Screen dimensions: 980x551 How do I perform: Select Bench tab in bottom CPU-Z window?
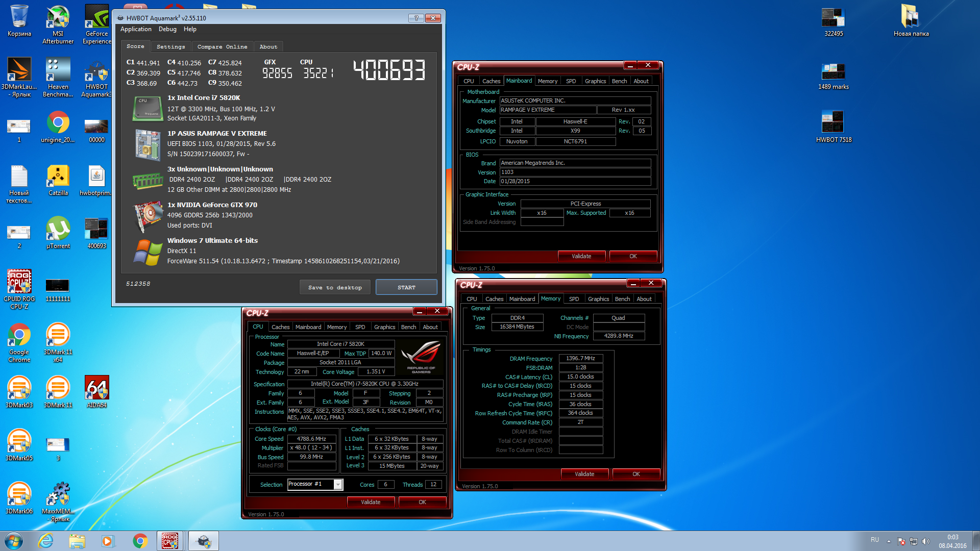408,327
